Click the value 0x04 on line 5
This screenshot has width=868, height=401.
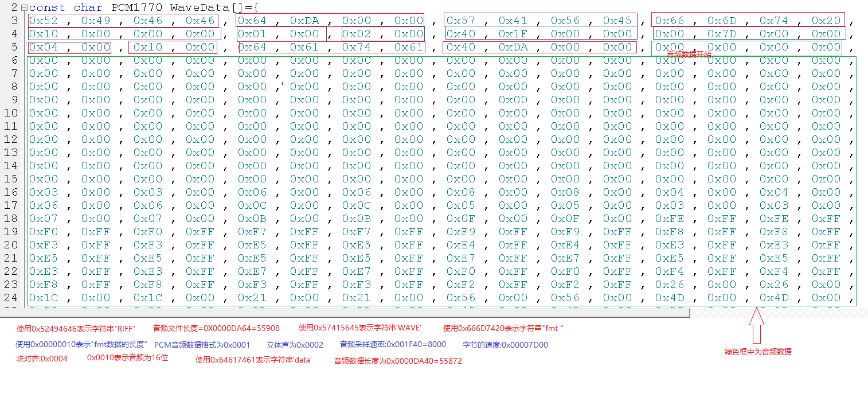point(44,47)
